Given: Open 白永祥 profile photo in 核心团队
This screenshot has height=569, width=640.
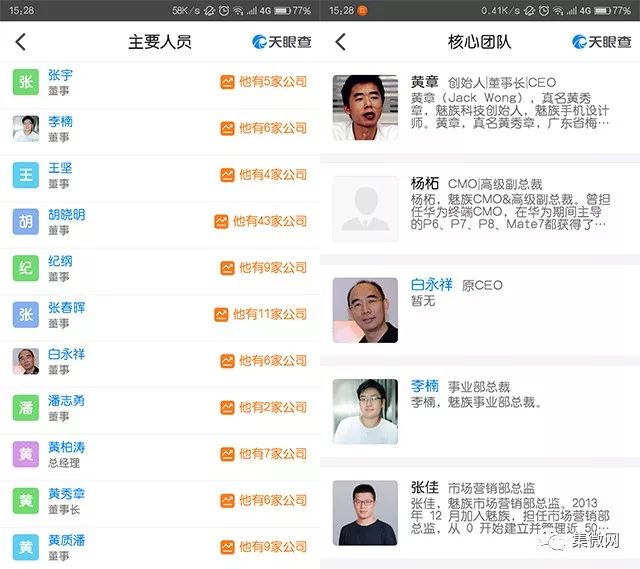Looking at the screenshot, I should pyautogui.click(x=365, y=310).
